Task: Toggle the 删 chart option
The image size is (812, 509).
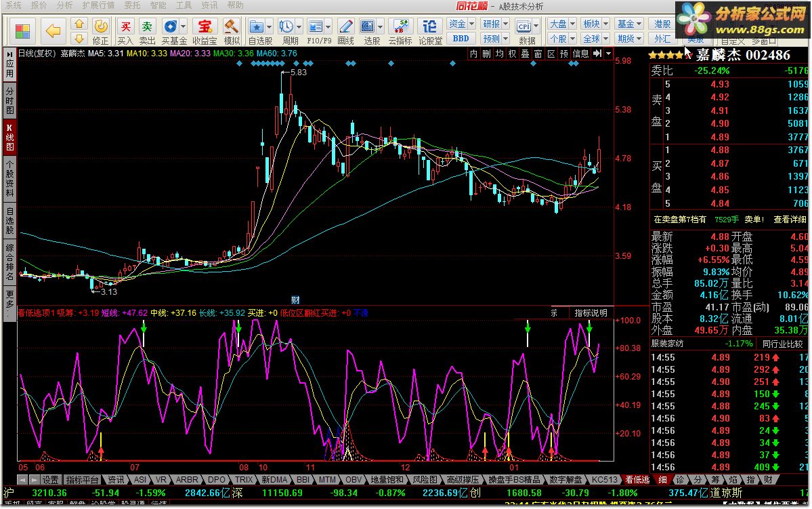Action: pos(486,54)
